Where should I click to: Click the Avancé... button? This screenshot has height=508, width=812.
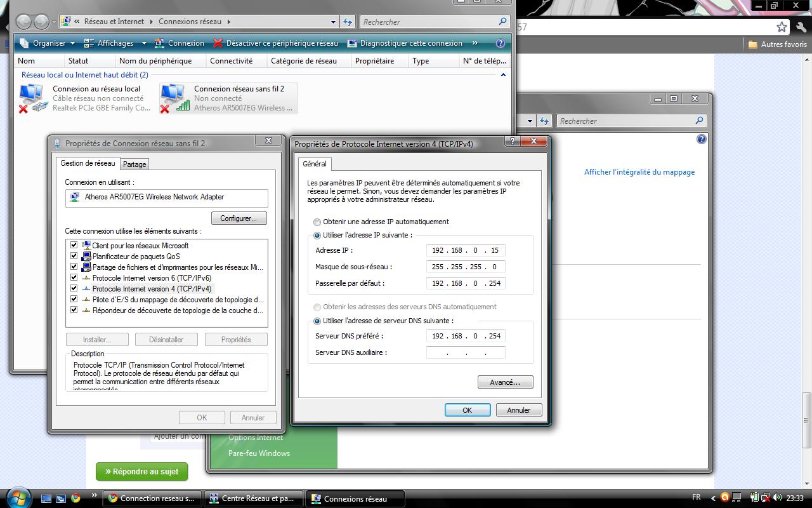tap(505, 382)
